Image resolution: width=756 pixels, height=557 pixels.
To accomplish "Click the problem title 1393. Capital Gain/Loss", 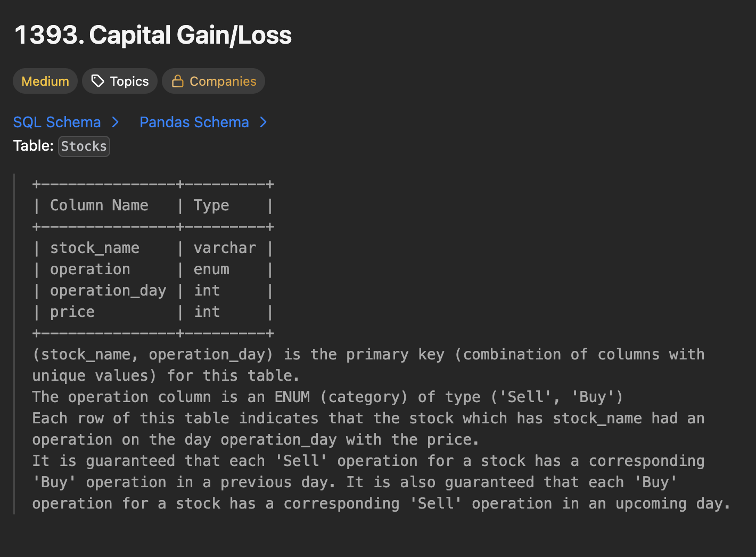I will click(153, 34).
